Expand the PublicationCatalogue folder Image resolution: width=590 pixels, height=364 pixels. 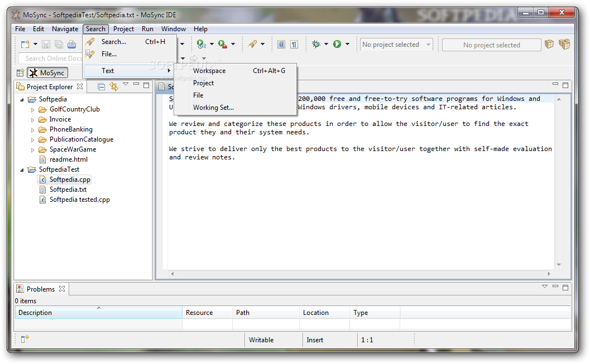coord(32,140)
